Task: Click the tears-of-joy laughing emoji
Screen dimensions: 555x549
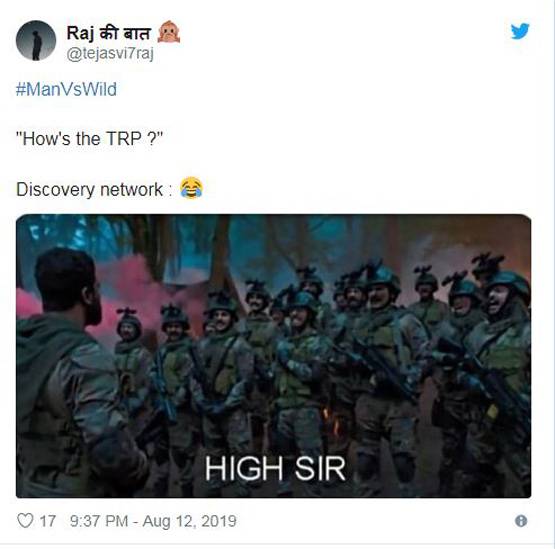Action: 191,188
